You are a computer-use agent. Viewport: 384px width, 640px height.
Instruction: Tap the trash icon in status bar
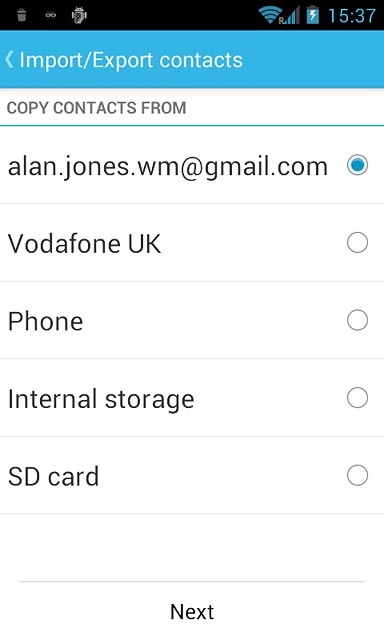point(22,16)
